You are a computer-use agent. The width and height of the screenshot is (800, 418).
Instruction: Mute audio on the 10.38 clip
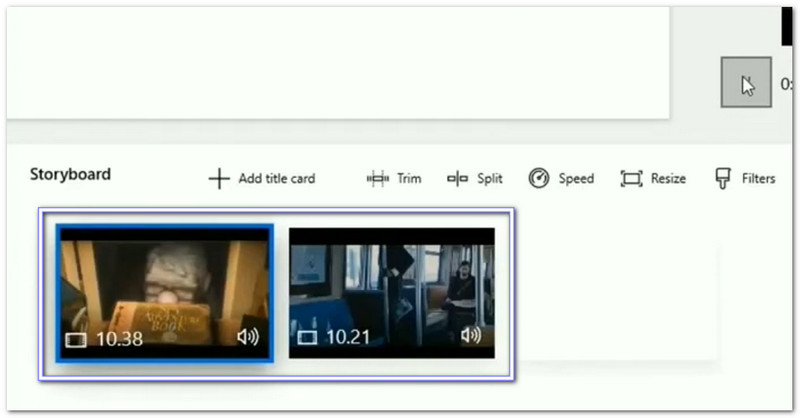pos(248,337)
